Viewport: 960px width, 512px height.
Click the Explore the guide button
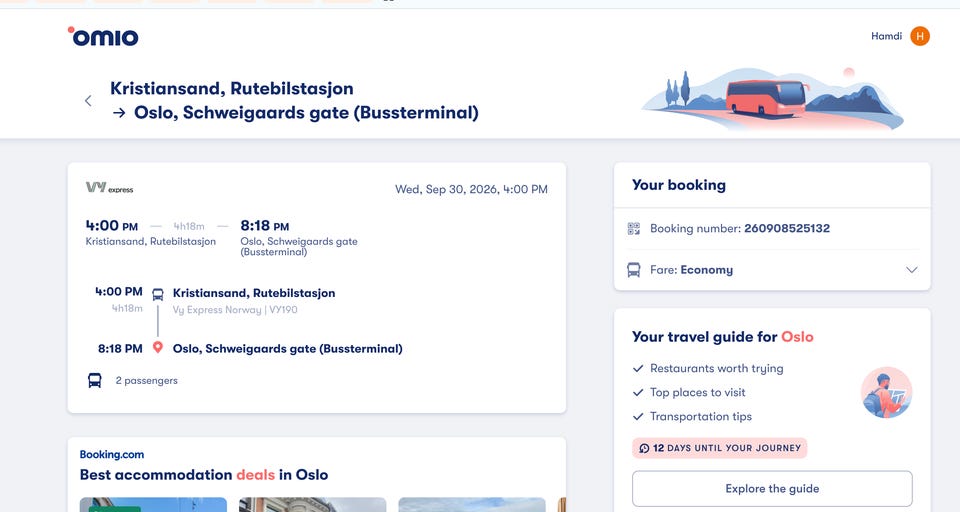coord(772,489)
